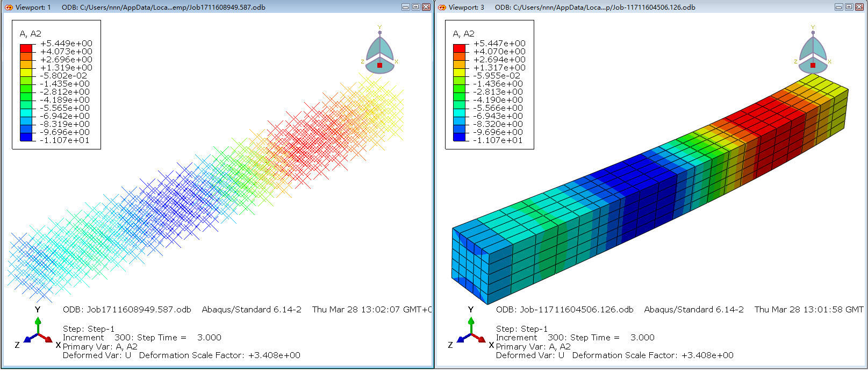Click 'Deformed Var: U' line in Viewport 3
Screen dimensions: 868x371
point(615,355)
